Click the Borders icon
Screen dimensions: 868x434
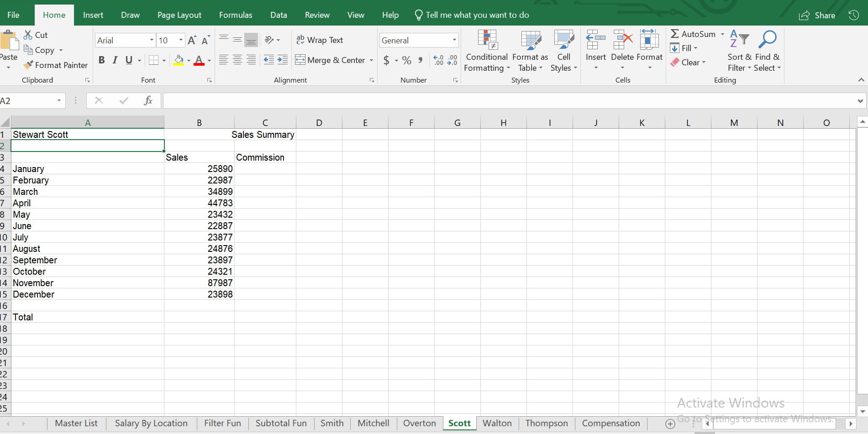pyautogui.click(x=154, y=60)
